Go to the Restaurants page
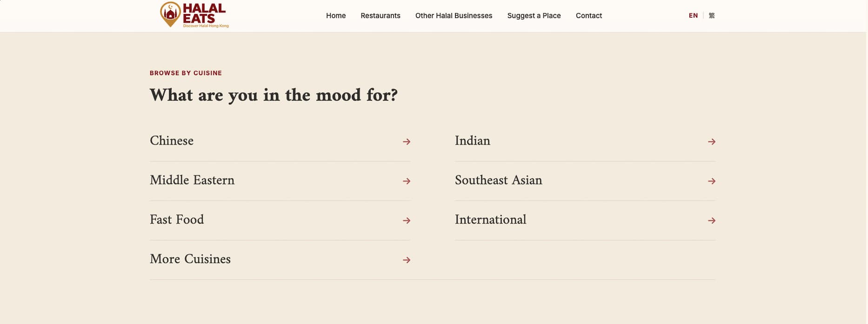Image resolution: width=868 pixels, height=324 pixels. [x=381, y=16]
